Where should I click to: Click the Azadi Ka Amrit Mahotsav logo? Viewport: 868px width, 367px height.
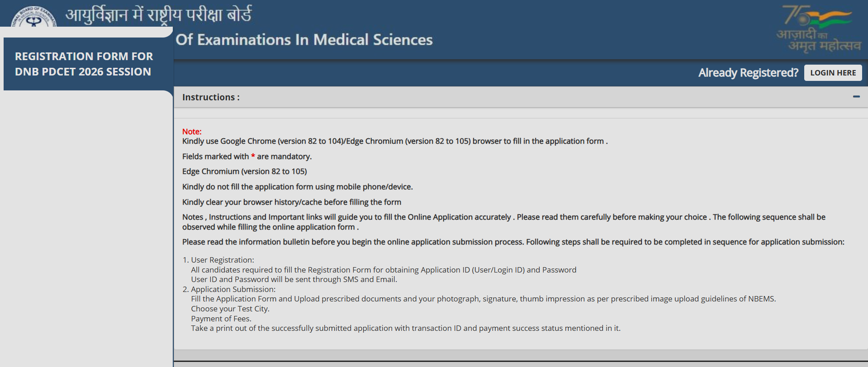(x=818, y=29)
